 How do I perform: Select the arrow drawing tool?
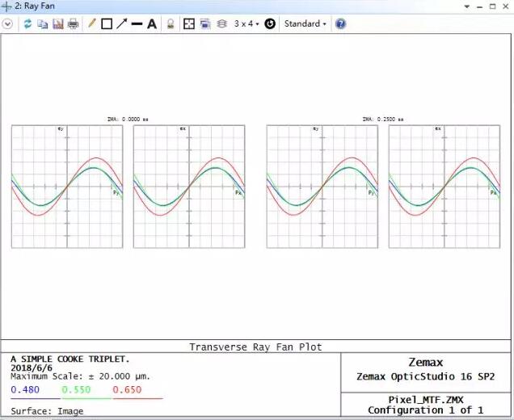click(x=121, y=23)
